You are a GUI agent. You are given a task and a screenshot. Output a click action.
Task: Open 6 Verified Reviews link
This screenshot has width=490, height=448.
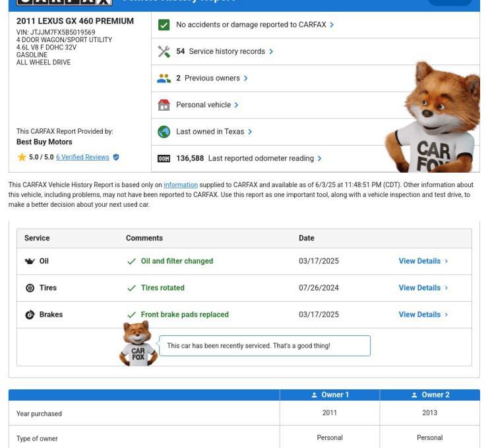tap(82, 157)
